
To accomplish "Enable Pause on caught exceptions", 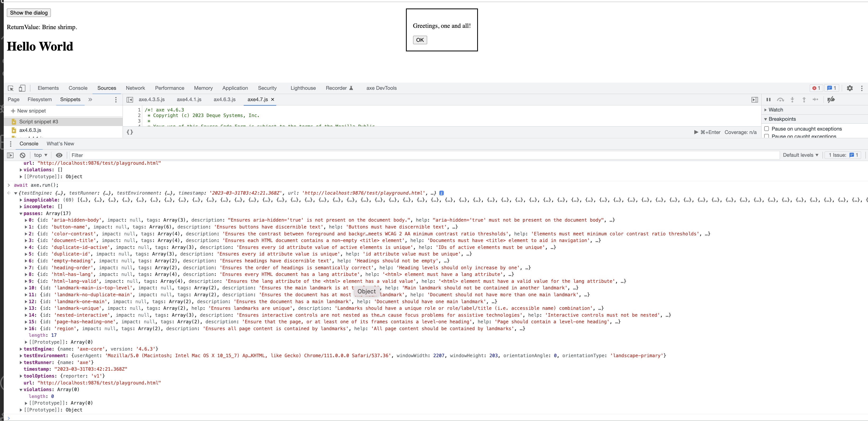I will click(x=767, y=136).
